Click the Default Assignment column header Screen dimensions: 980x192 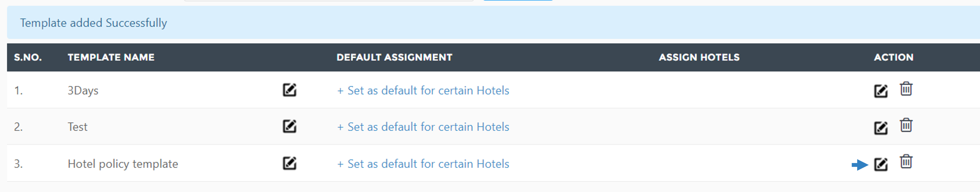[395, 57]
